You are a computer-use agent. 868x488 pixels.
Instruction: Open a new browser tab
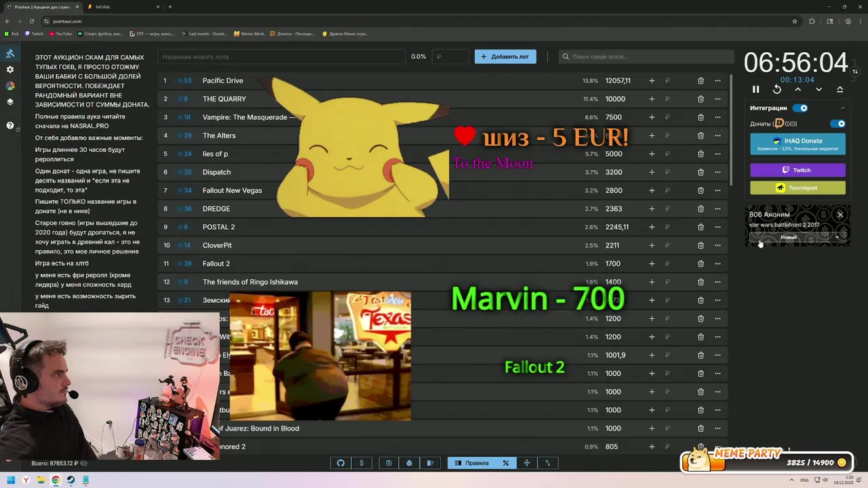[170, 7]
